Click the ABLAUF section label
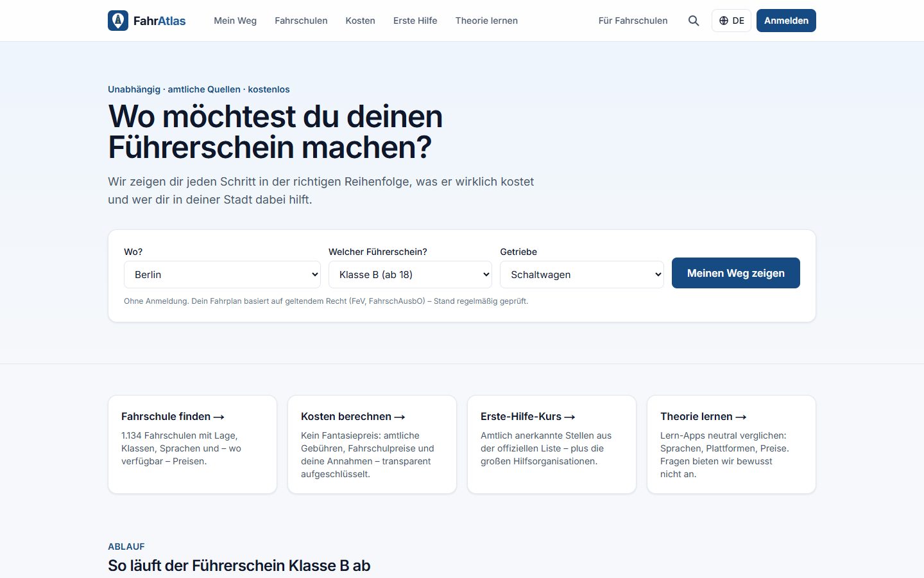924x578 pixels. (126, 547)
